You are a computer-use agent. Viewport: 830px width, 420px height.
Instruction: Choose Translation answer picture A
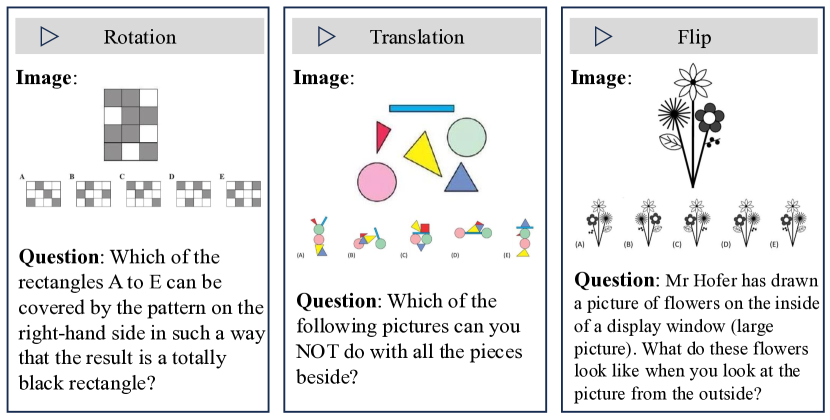point(319,238)
